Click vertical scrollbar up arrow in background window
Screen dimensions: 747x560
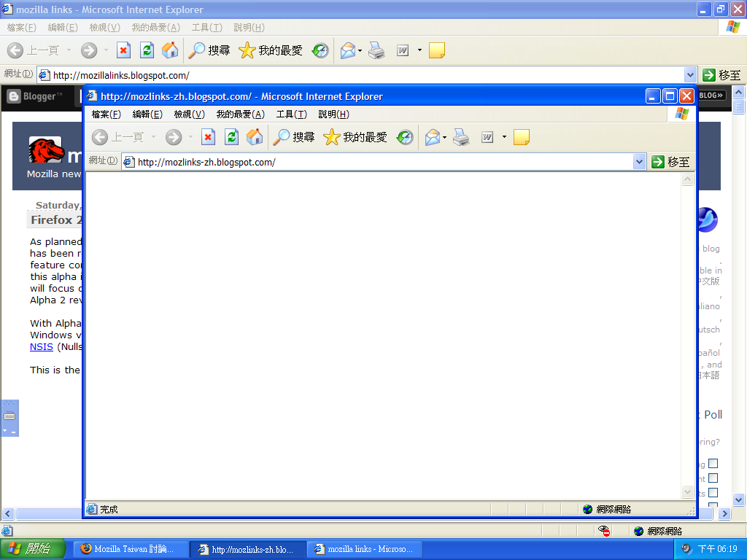(738, 92)
